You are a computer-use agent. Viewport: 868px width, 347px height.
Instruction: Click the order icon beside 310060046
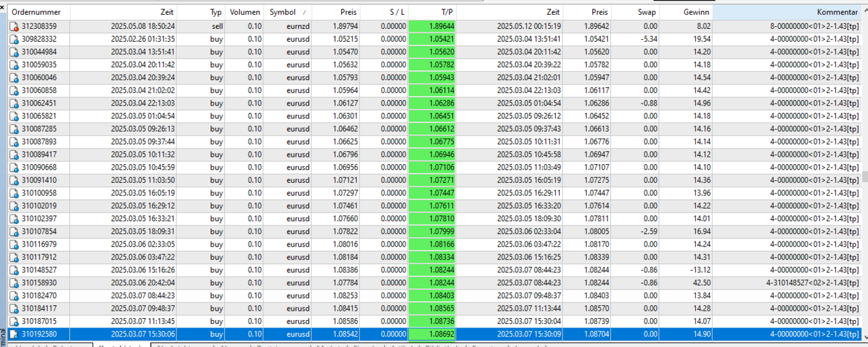point(14,77)
